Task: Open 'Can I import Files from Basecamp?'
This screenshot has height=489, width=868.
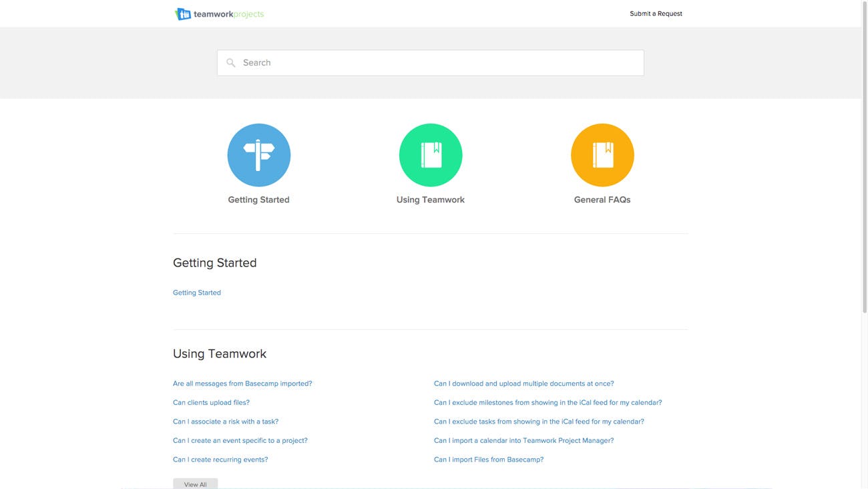Action: coord(489,460)
